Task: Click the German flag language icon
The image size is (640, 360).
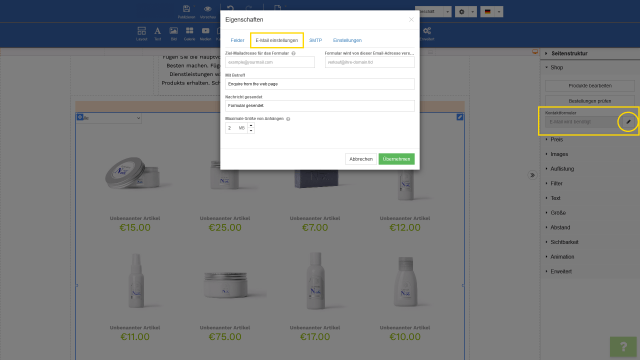Action: [487, 12]
